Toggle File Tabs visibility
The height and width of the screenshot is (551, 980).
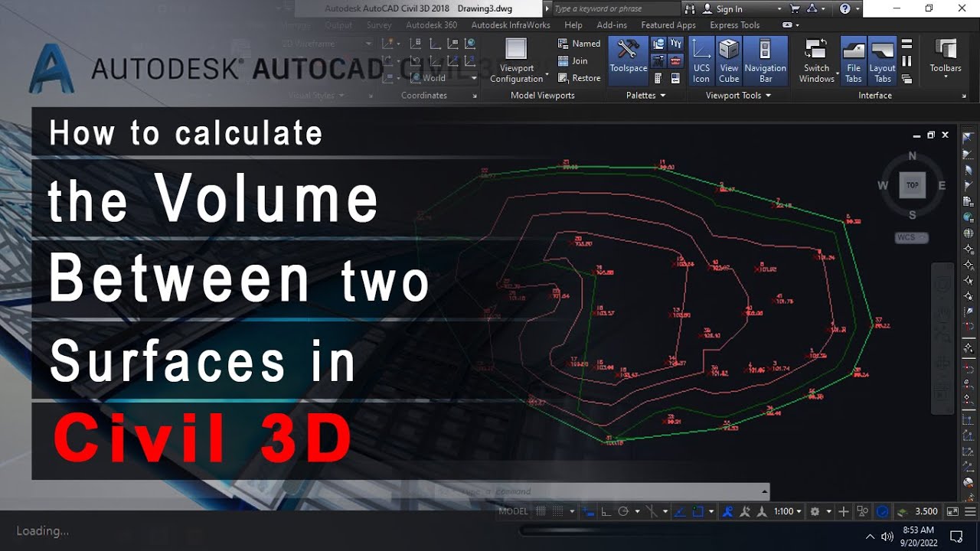pos(854,60)
